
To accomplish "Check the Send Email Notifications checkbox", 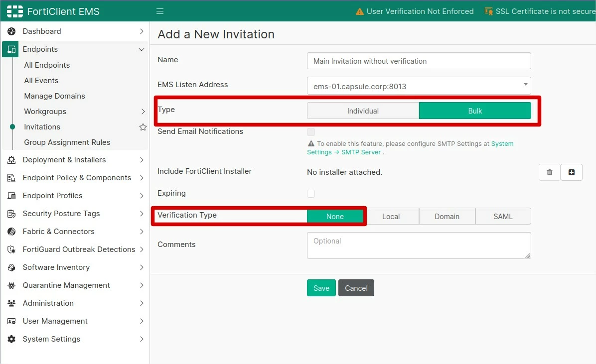I will [x=311, y=132].
